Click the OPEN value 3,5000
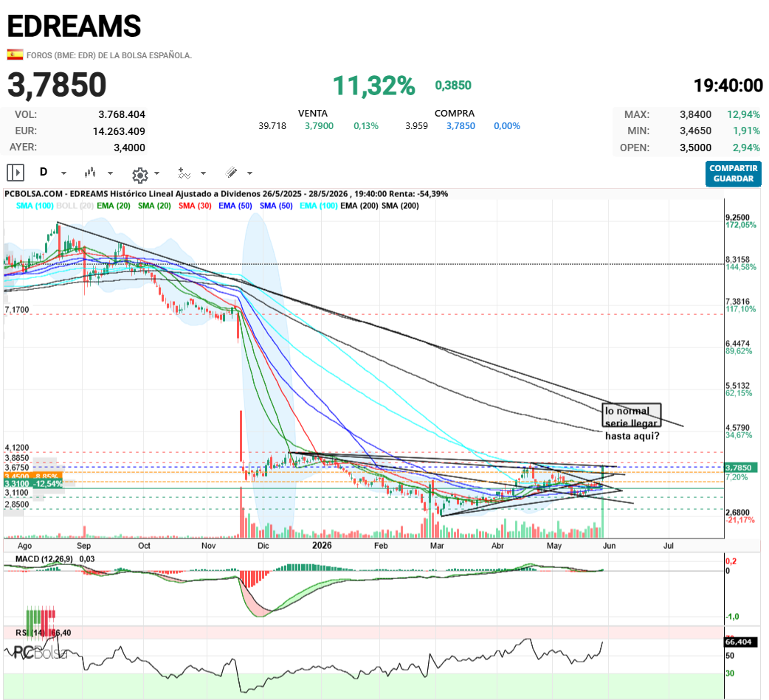The height and width of the screenshot is (700, 769). tap(695, 148)
